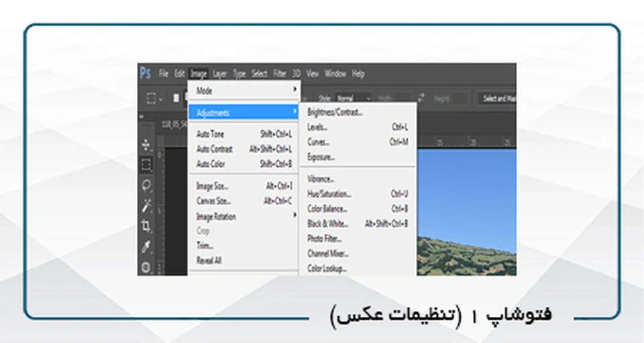Click Auto Tone menu entry
Image resolution: width=644 pixels, height=343 pixels.
pyautogui.click(x=211, y=134)
